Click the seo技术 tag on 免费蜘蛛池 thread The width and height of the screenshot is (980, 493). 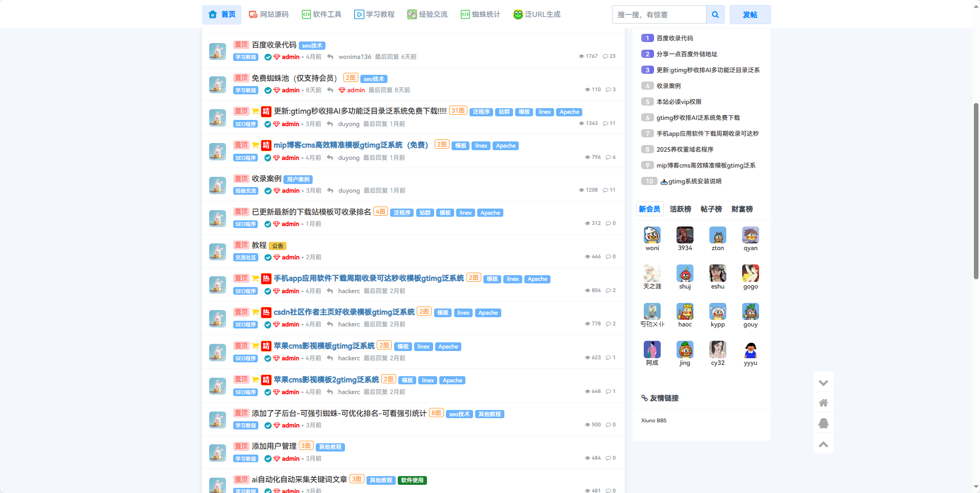pos(374,79)
